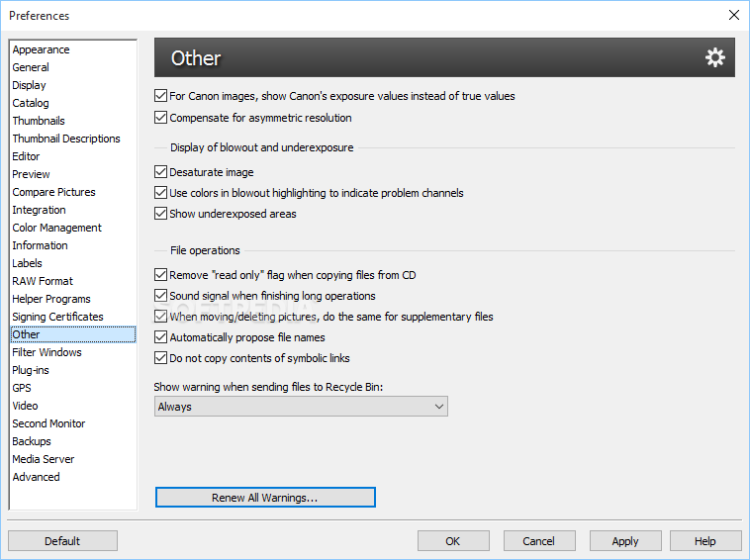Click the gear icon in the Other header

(715, 57)
